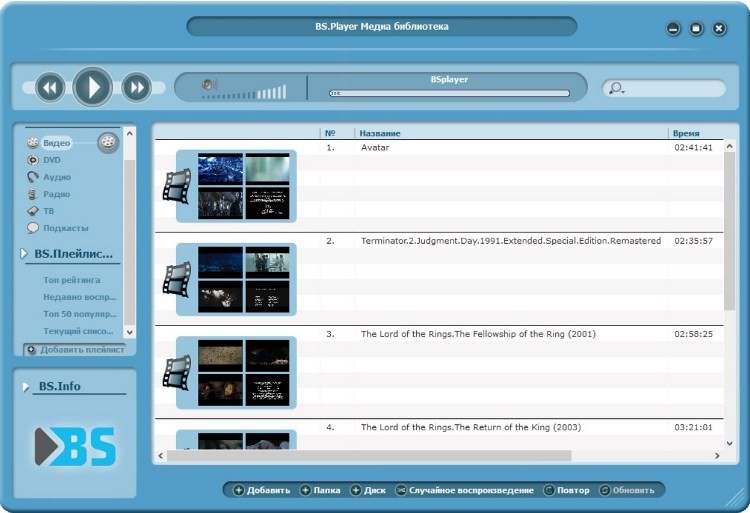Image resolution: width=750 pixels, height=513 pixels.
Task: Select the Terminator.2.Judgment.Day title row
Action: pos(511,241)
